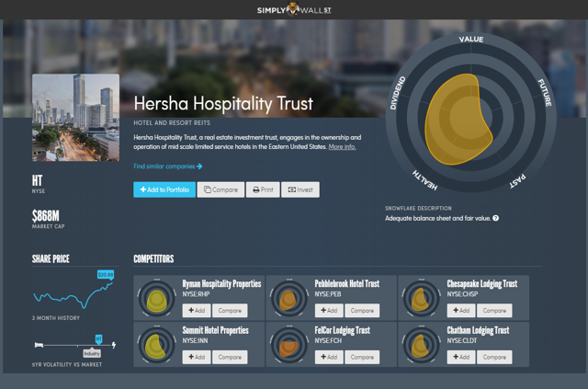Select the HT ticker symbol text
Screen dimensions: 588x389
[37, 180]
